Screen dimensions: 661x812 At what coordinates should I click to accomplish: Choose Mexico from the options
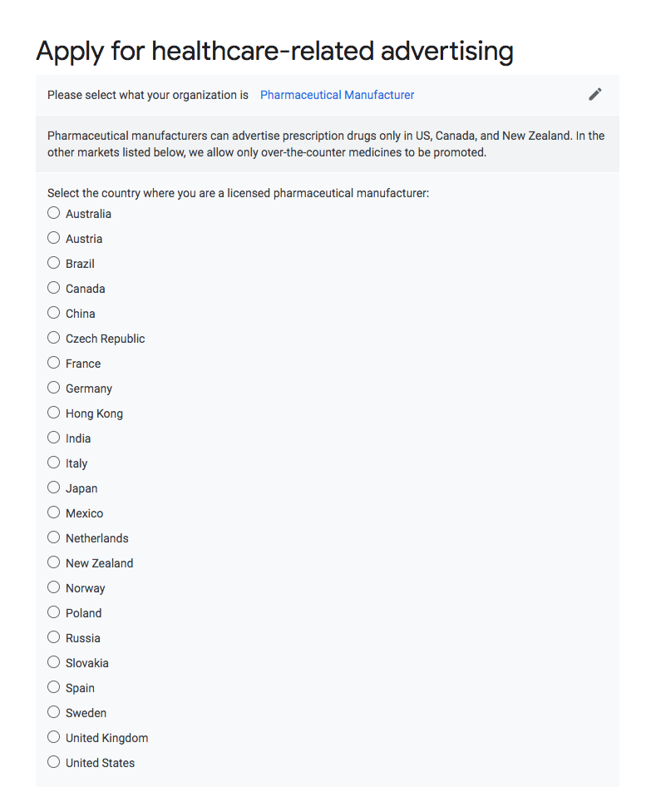click(54, 512)
